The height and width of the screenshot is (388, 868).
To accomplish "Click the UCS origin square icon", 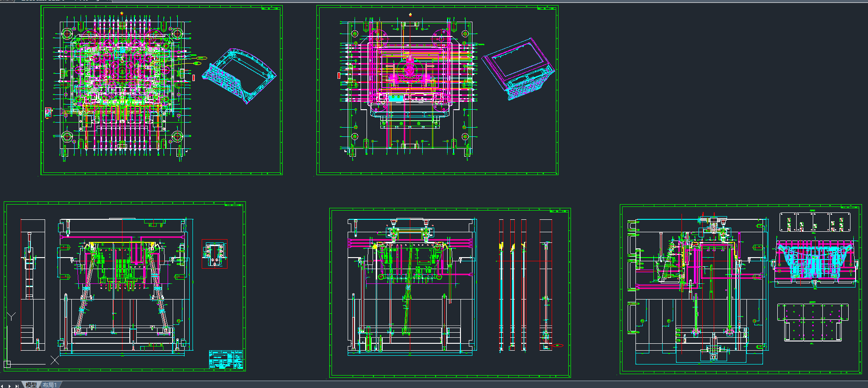I will 7,364.
